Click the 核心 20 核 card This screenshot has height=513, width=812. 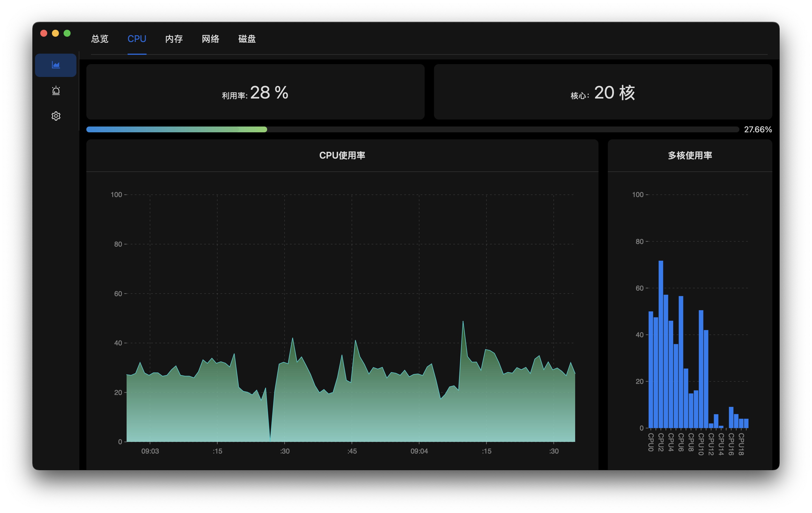[603, 92]
